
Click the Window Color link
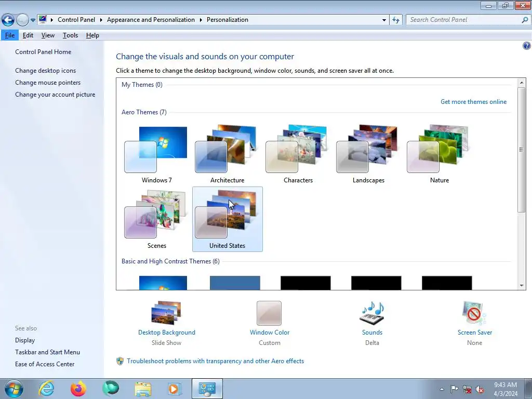(270, 332)
